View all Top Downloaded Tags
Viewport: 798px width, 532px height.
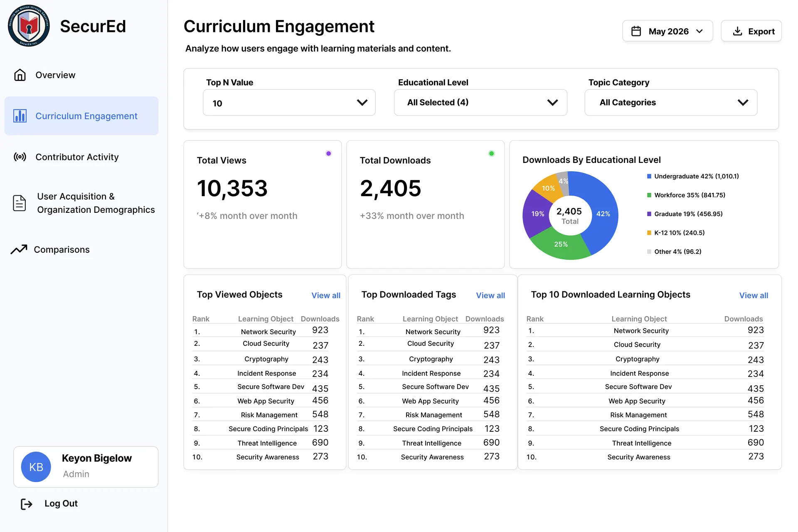(x=490, y=295)
